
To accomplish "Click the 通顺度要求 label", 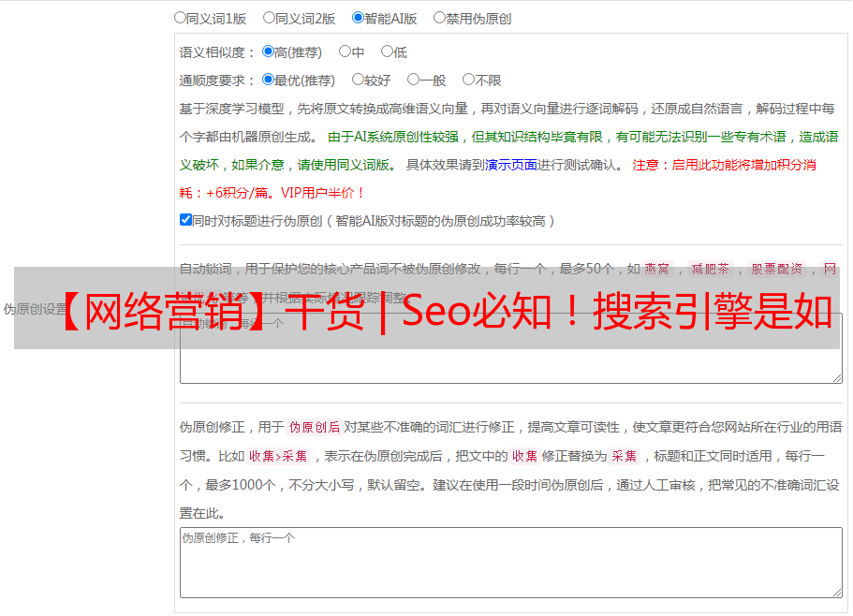I will (x=216, y=81).
